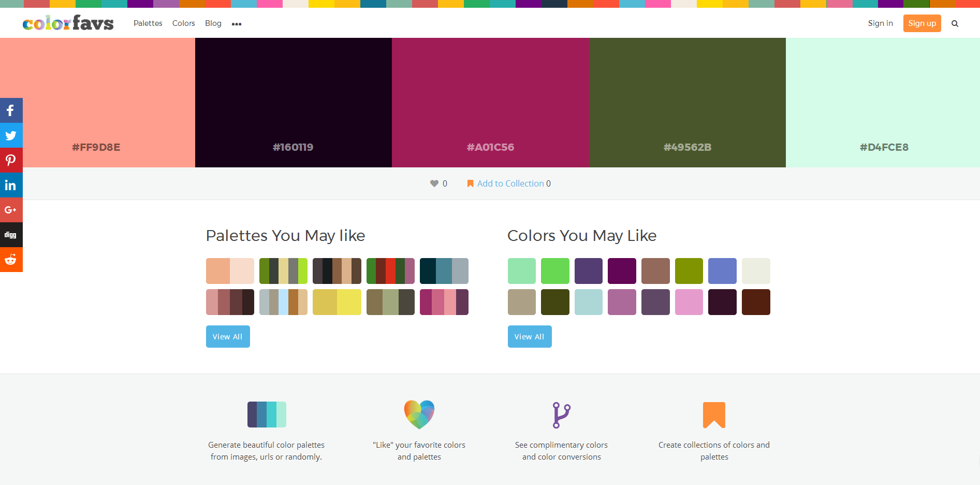Open the Palettes menu item
The image size is (980, 485).
click(148, 23)
